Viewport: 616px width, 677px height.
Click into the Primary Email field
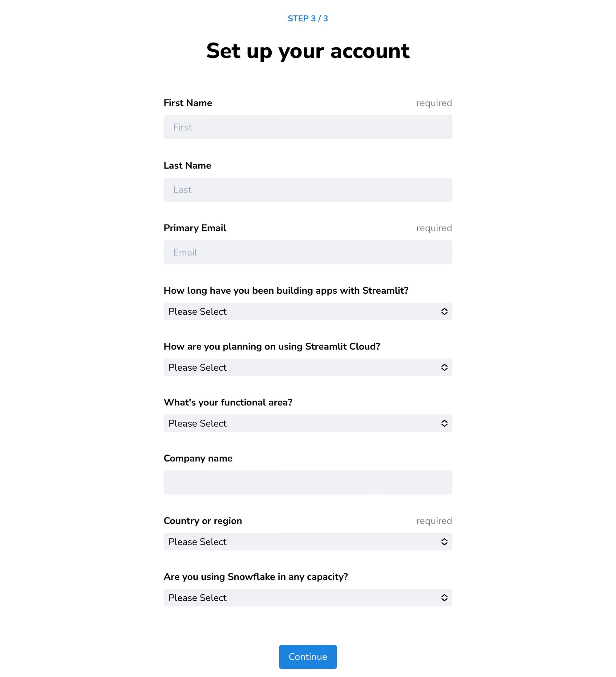coord(308,252)
